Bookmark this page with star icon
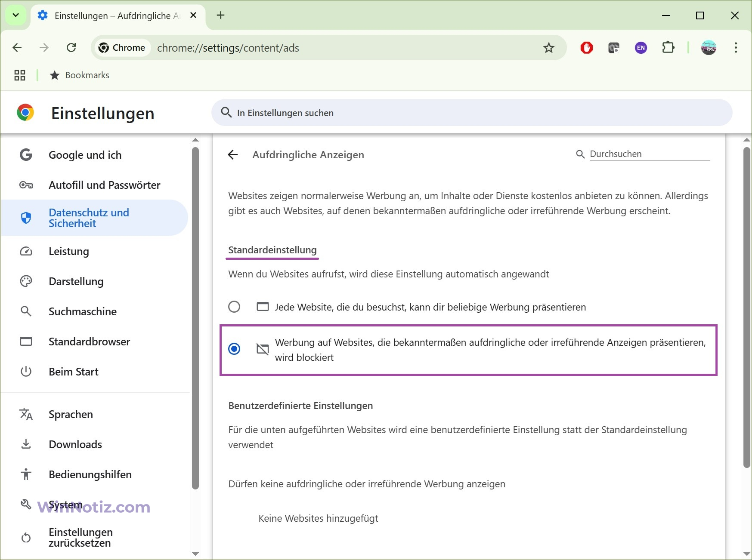The height and width of the screenshot is (560, 752). [x=548, y=48]
